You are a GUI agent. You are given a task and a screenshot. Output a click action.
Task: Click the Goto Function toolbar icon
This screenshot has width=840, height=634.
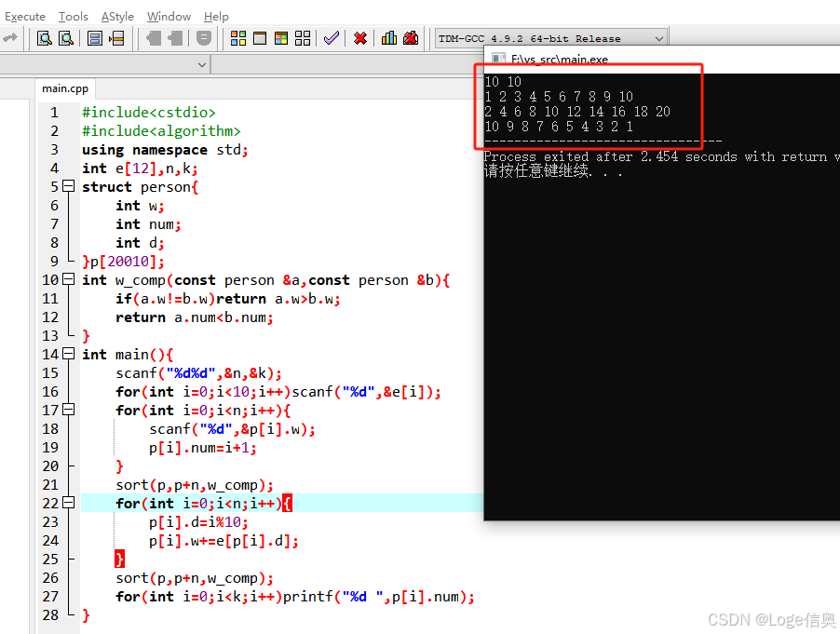[95, 38]
